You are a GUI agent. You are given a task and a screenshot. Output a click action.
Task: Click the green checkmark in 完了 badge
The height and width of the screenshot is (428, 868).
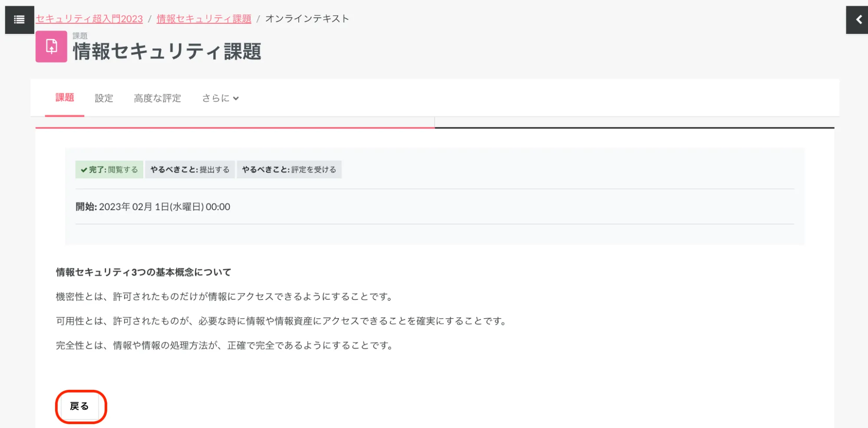pyautogui.click(x=84, y=170)
